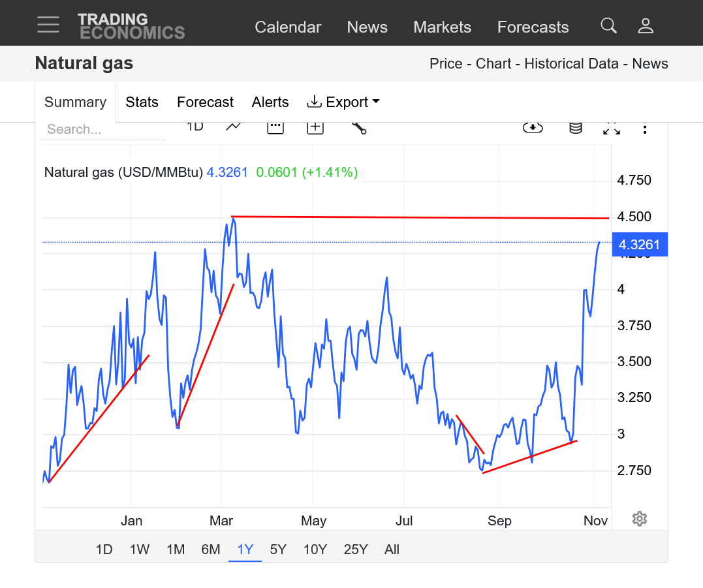Open the hamburger navigation menu
The height and width of the screenshot is (588, 703).
click(48, 24)
